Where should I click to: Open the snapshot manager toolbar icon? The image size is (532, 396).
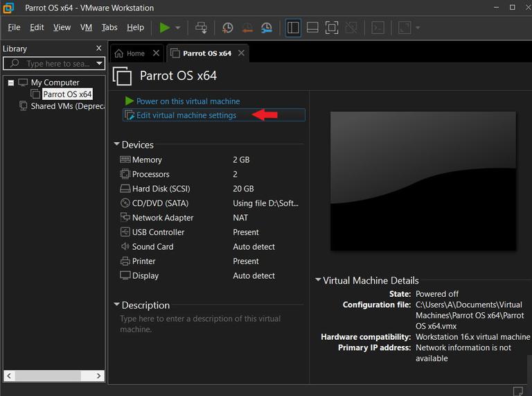tap(267, 28)
